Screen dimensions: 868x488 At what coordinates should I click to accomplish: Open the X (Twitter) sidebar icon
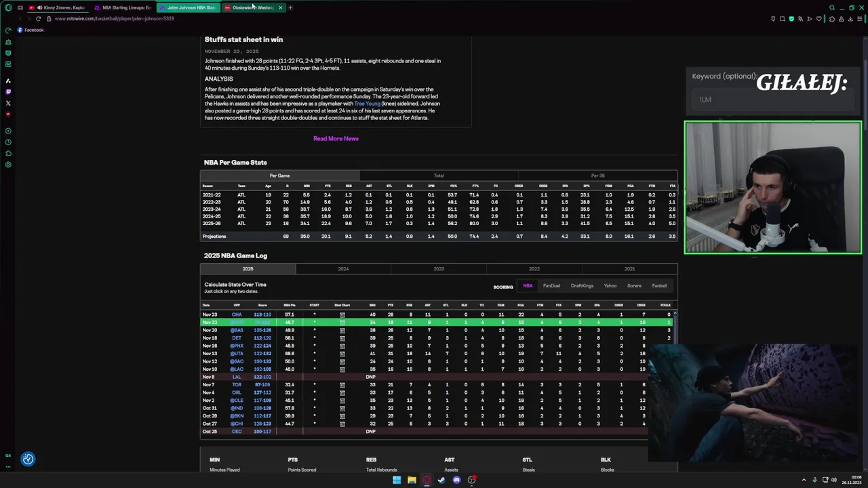click(x=8, y=103)
